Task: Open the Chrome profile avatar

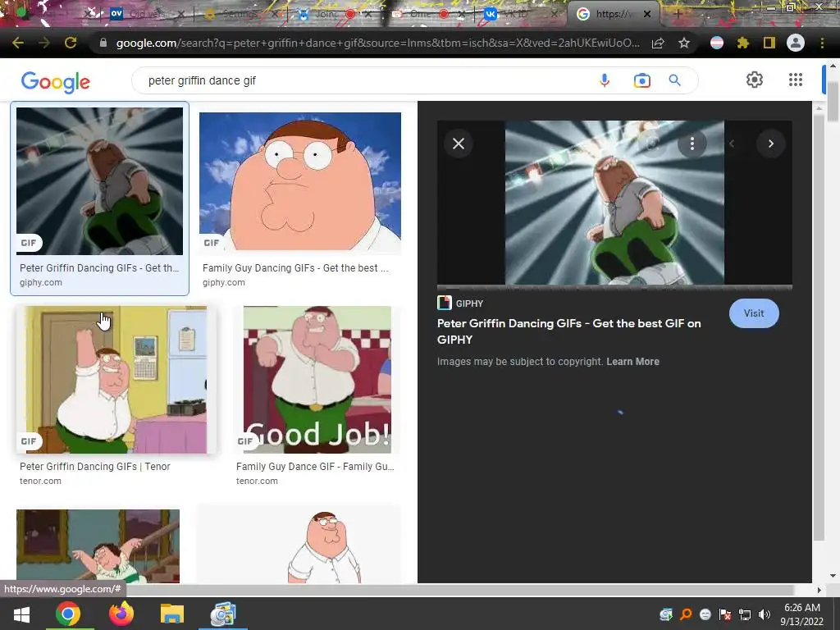Action: pyautogui.click(x=796, y=43)
